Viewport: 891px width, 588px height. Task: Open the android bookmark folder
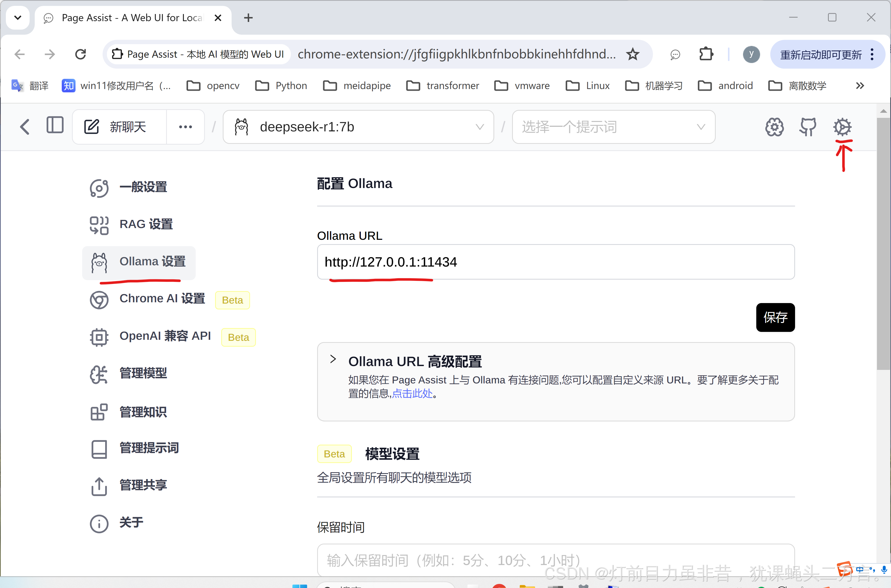pos(725,85)
